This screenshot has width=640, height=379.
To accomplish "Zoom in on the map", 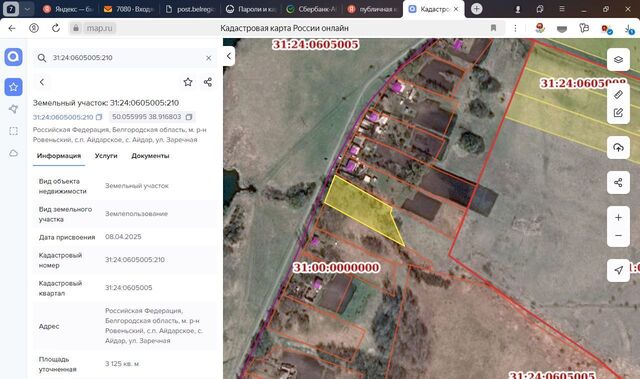I will (618, 217).
